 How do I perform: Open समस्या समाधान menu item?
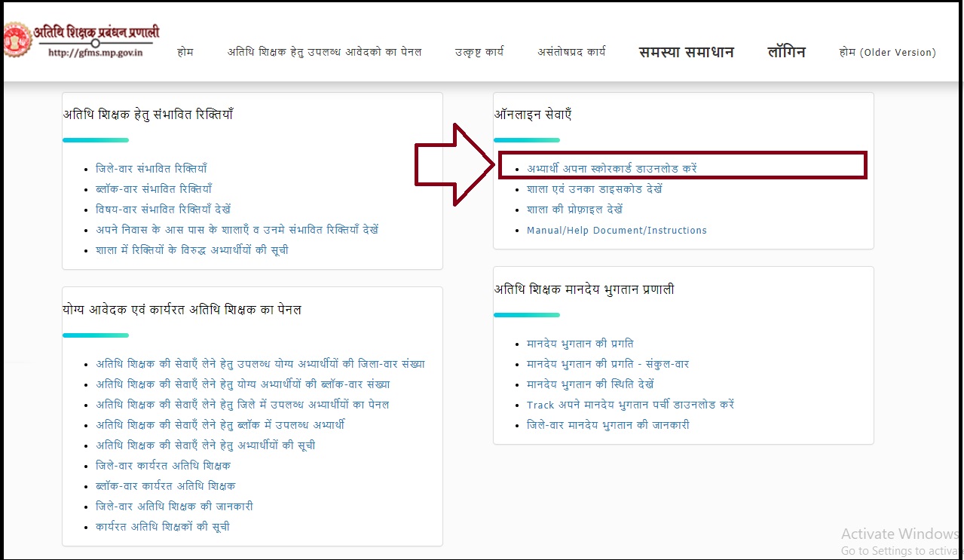coord(686,52)
